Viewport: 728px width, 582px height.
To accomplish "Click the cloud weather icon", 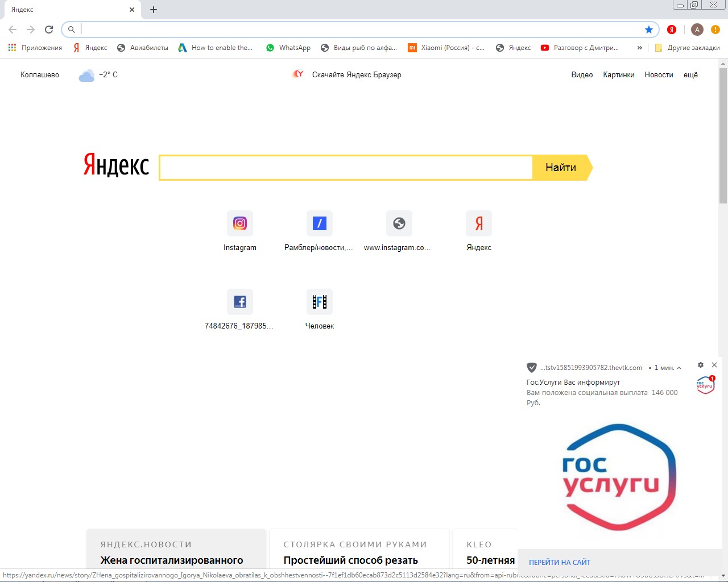I will [86, 75].
